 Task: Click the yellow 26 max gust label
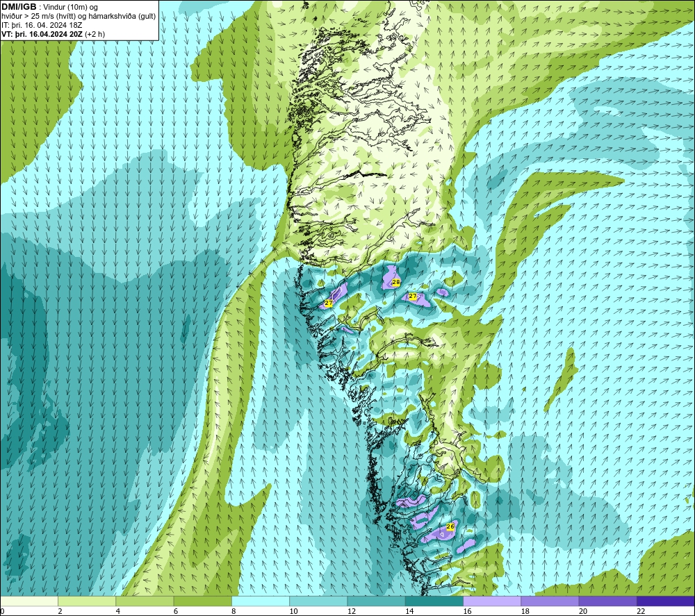(450, 526)
